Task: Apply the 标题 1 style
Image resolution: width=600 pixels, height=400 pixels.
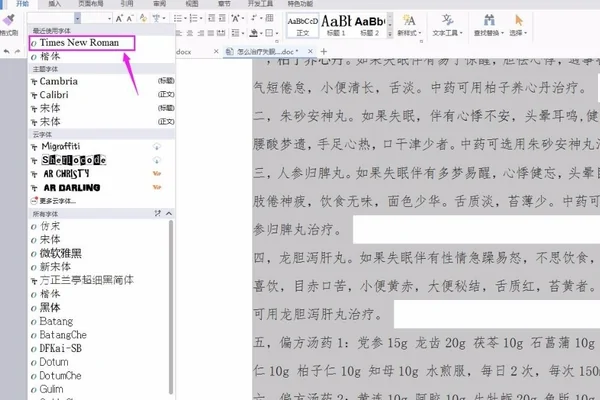Action: (x=336, y=26)
